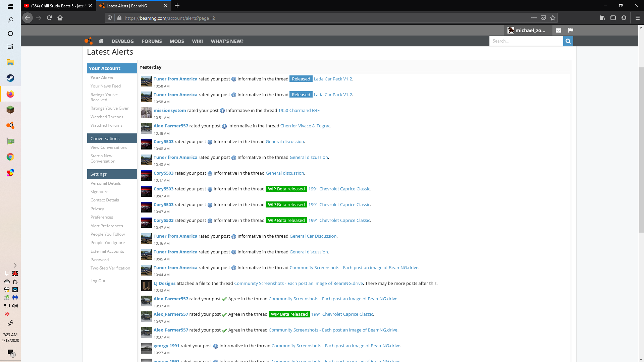Open Firefox hamburger menu

637,18
